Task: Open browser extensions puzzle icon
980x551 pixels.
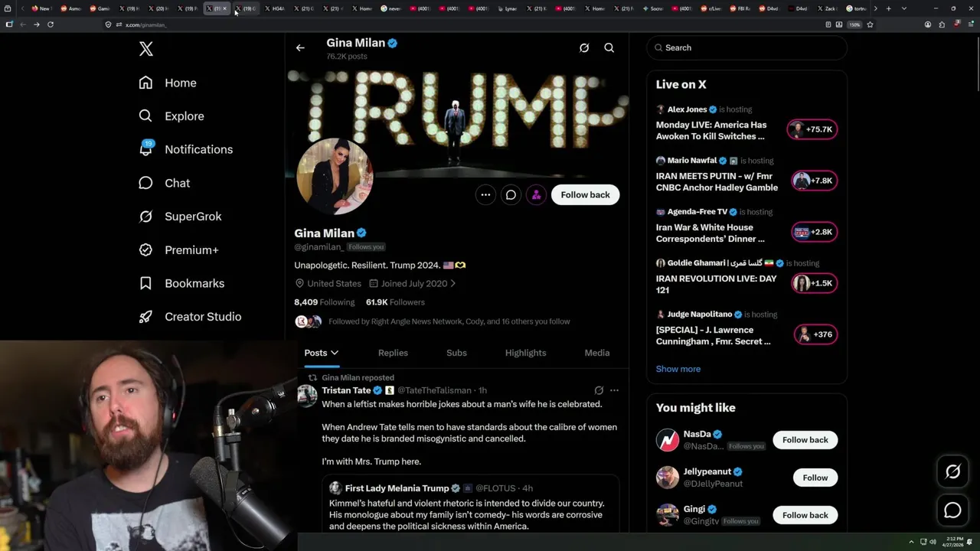Action: (942, 24)
